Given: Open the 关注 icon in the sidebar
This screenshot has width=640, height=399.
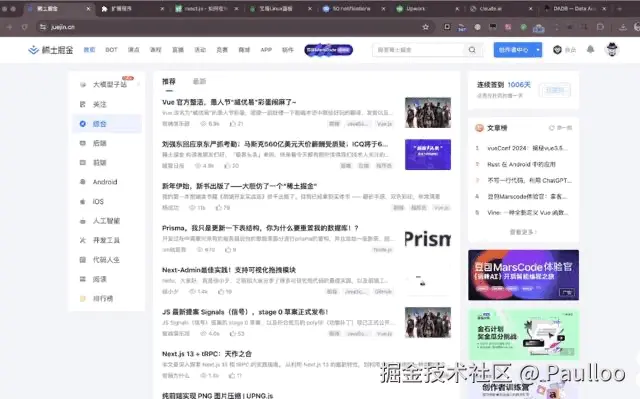Looking at the screenshot, I should coord(82,104).
